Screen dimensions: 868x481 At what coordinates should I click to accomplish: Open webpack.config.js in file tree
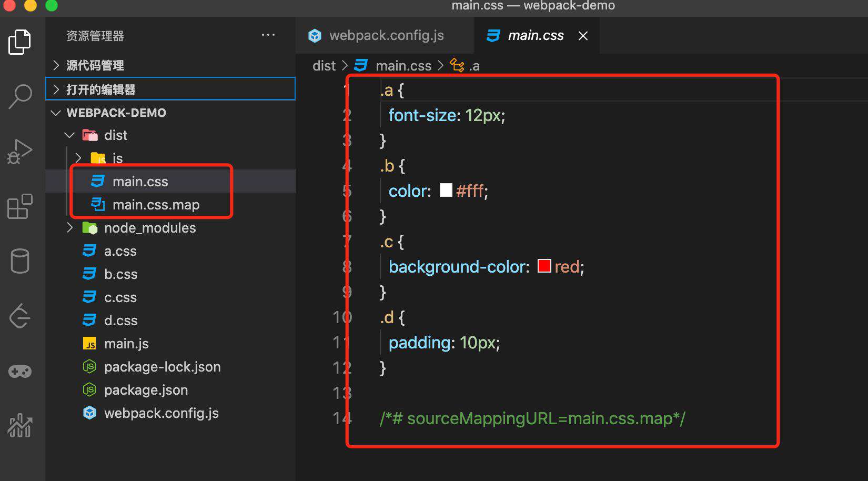pos(170,413)
